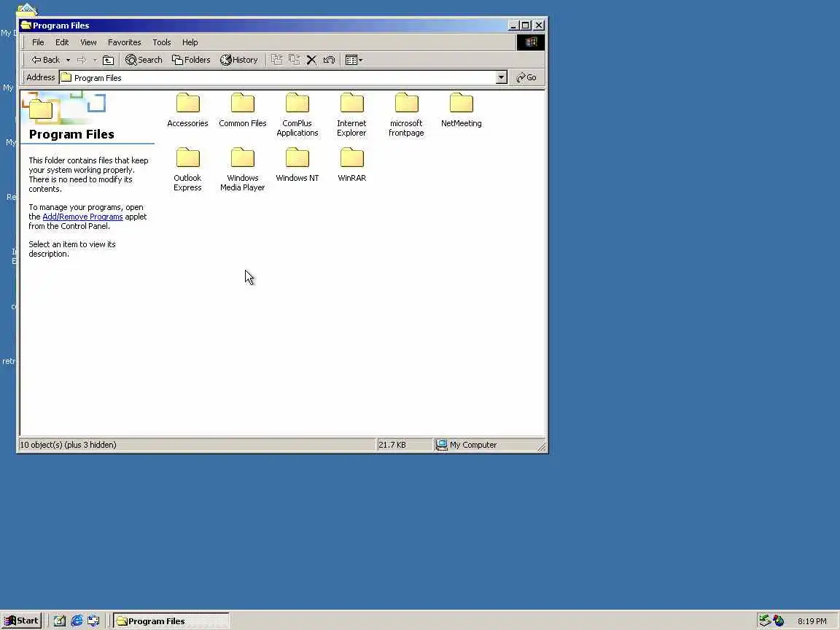The width and height of the screenshot is (840, 630).
Task: Open the View menu
Action: point(88,42)
